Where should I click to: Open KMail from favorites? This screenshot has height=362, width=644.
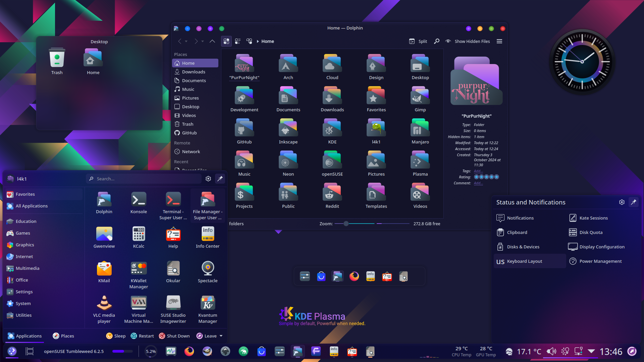104,272
